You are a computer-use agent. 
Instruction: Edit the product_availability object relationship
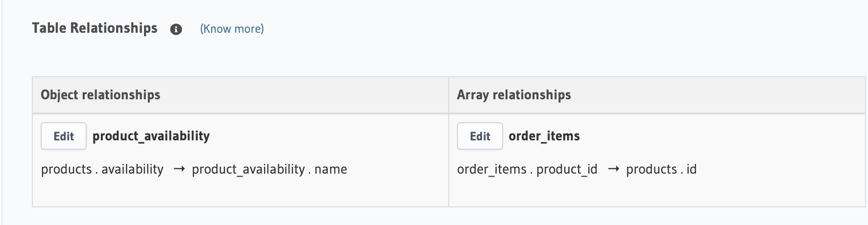coord(64,136)
